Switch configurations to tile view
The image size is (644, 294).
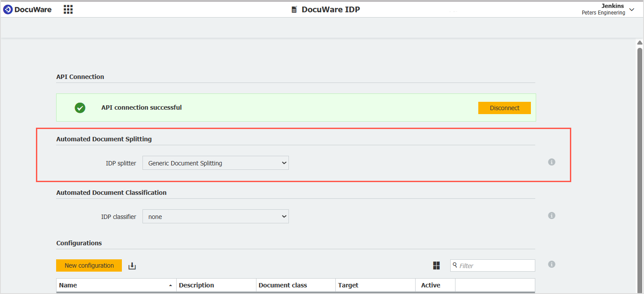[x=436, y=265]
